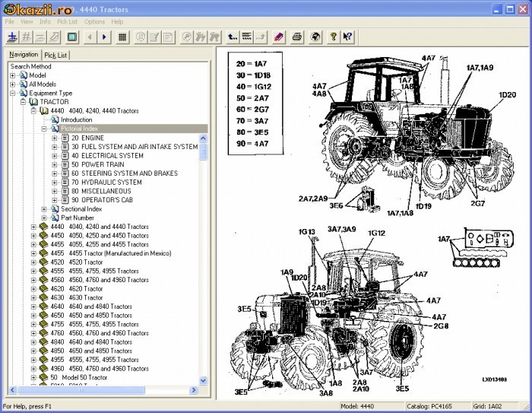The width and height of the screenshot is (532, 413).
Task: Expand the 50 POWER TRAIN node
Action: pos(54,164)
